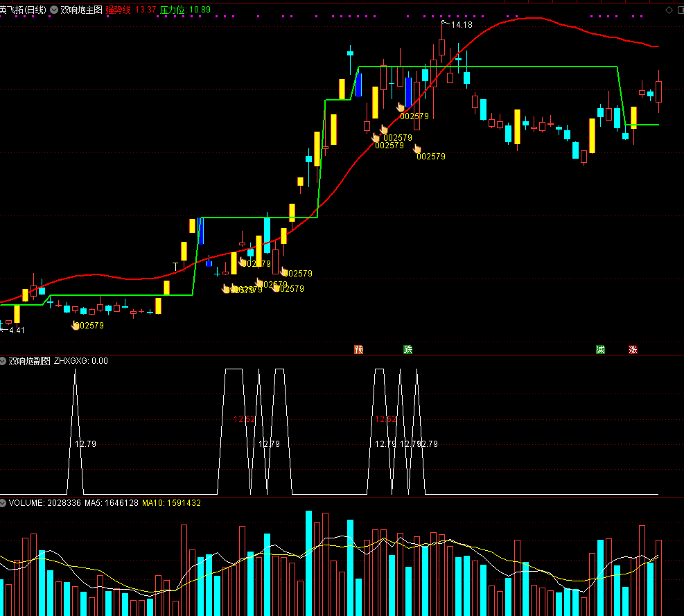
Task: Click the hand signal icon near 4.41 low
Action: pos(76,325)
